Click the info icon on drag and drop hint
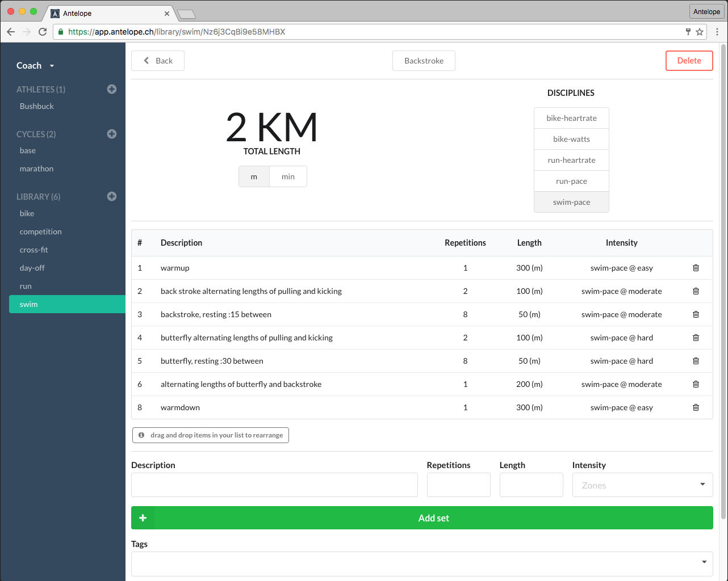Viewport: 728px width, 581px height. click(x=141, y=435)
